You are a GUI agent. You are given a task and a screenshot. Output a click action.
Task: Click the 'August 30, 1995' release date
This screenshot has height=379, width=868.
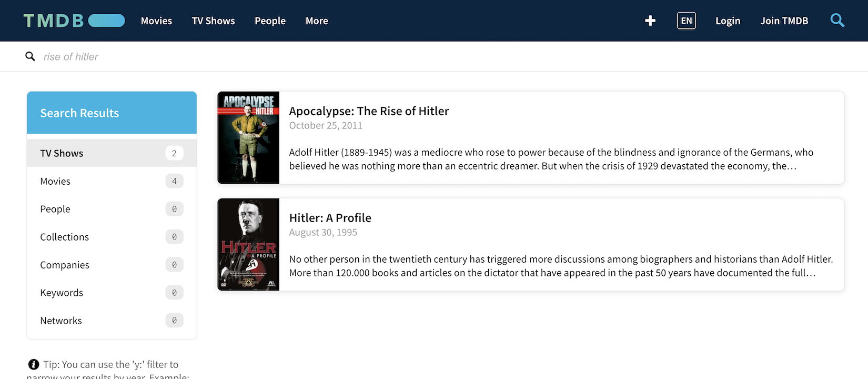[x=323, y=233]
